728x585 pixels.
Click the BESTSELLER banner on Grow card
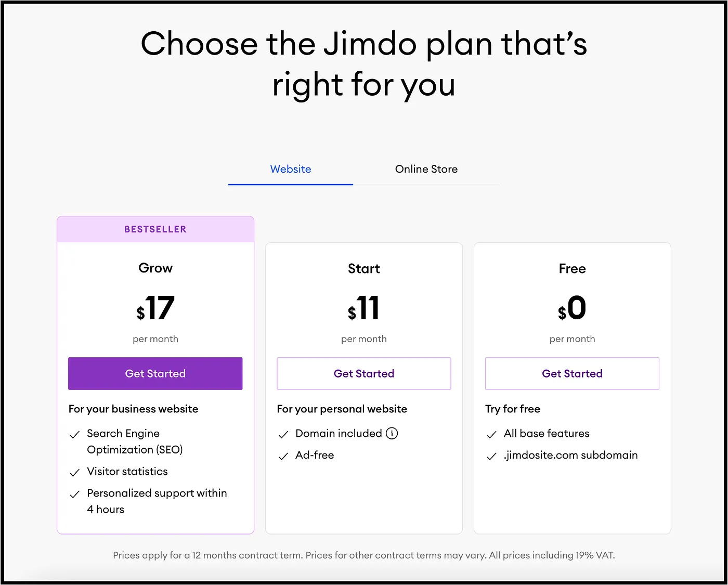[x=155, y=229]
